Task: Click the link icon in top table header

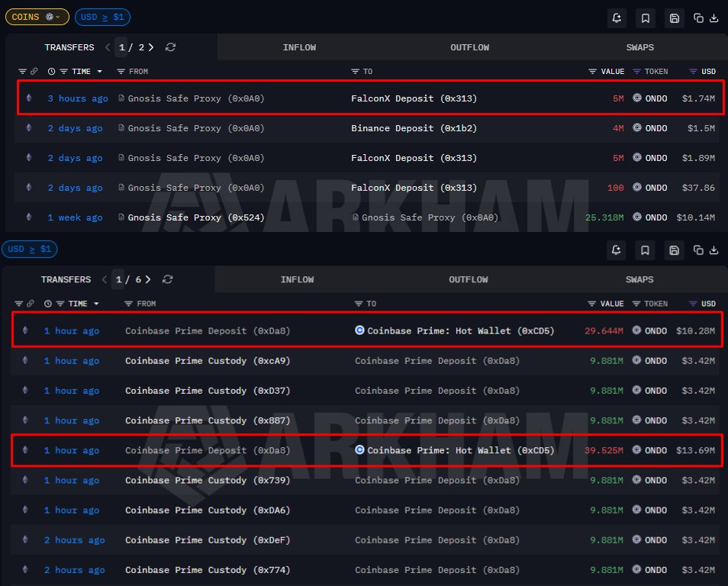Action: (34, 72)
